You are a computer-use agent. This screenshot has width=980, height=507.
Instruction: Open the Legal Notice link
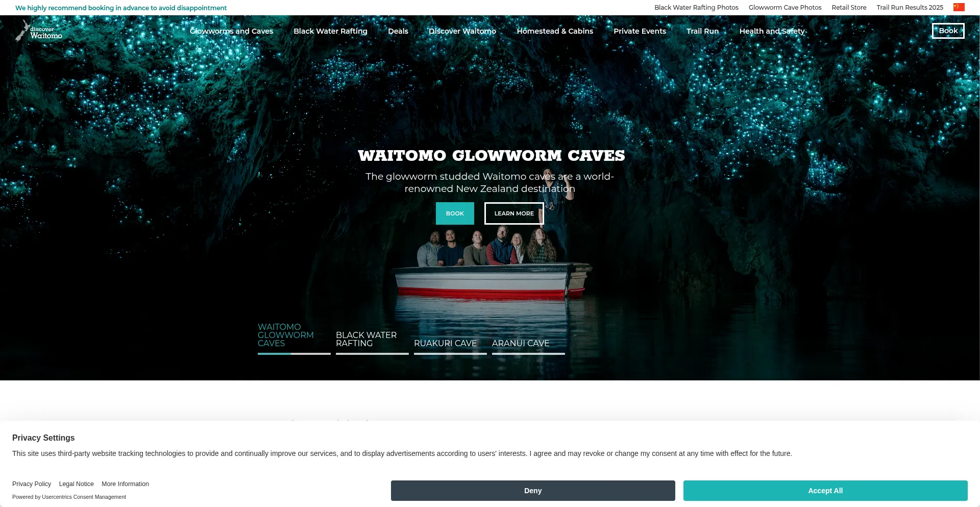(77, 484)
